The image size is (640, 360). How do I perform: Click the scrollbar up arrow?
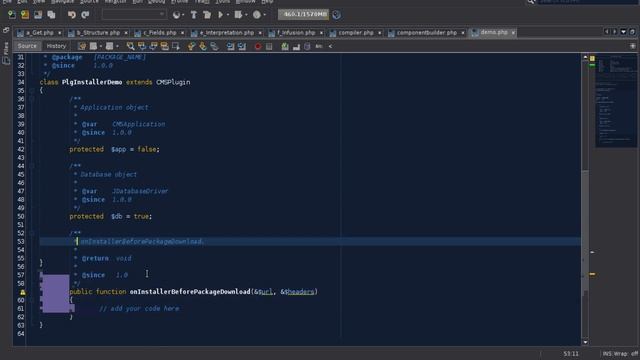click(585, 57)
